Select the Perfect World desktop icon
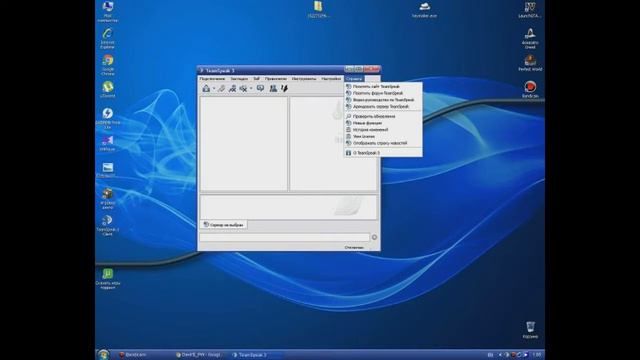This screenshot has height=360, width=640. coord(530,63)
